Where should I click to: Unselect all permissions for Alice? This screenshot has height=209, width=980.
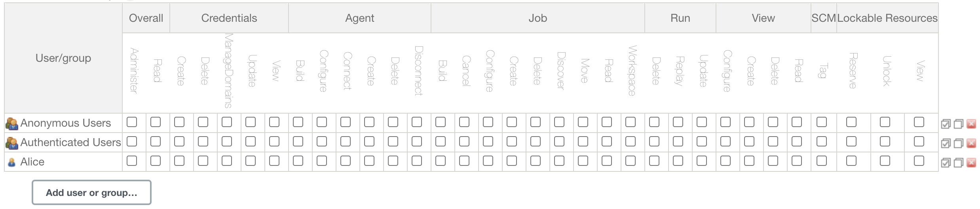tap(958, 163)
